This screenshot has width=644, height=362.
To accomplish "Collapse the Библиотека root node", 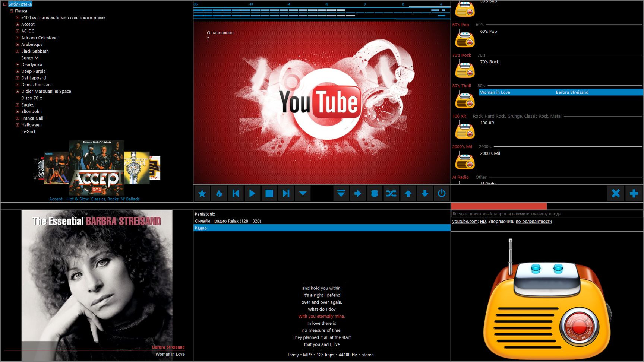I will click(5, 4).
